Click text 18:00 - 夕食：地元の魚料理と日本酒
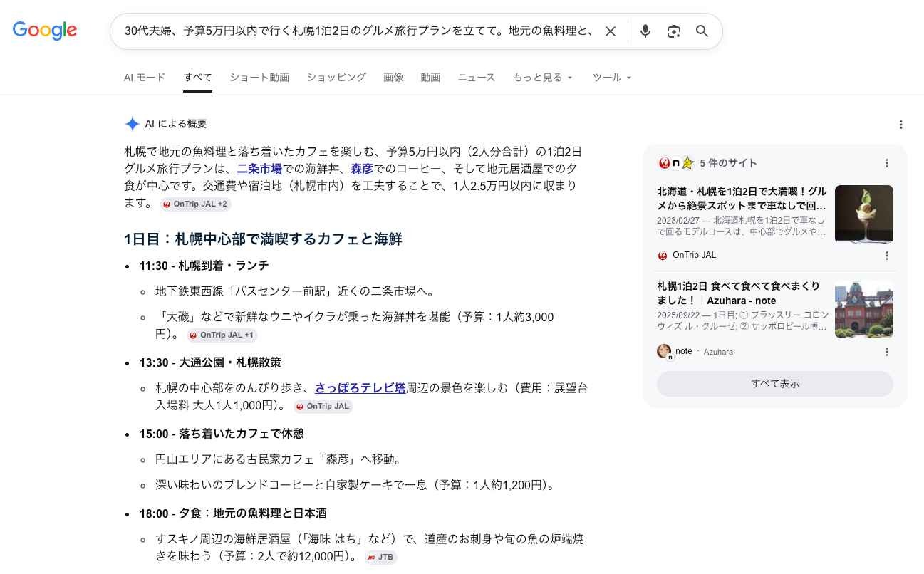The height and width of the screenshot is (574, 924). (x=233, y=513)
